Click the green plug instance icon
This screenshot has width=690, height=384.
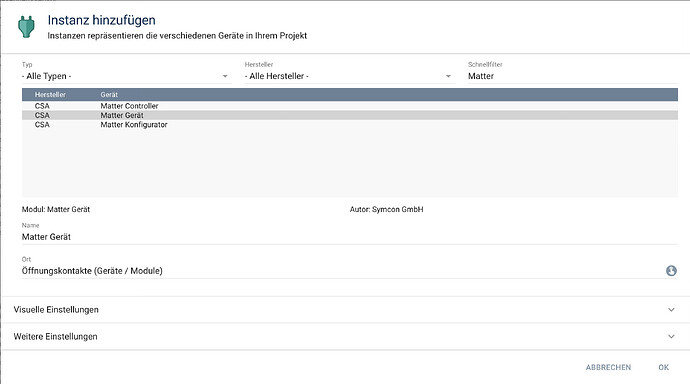(26, 26)
